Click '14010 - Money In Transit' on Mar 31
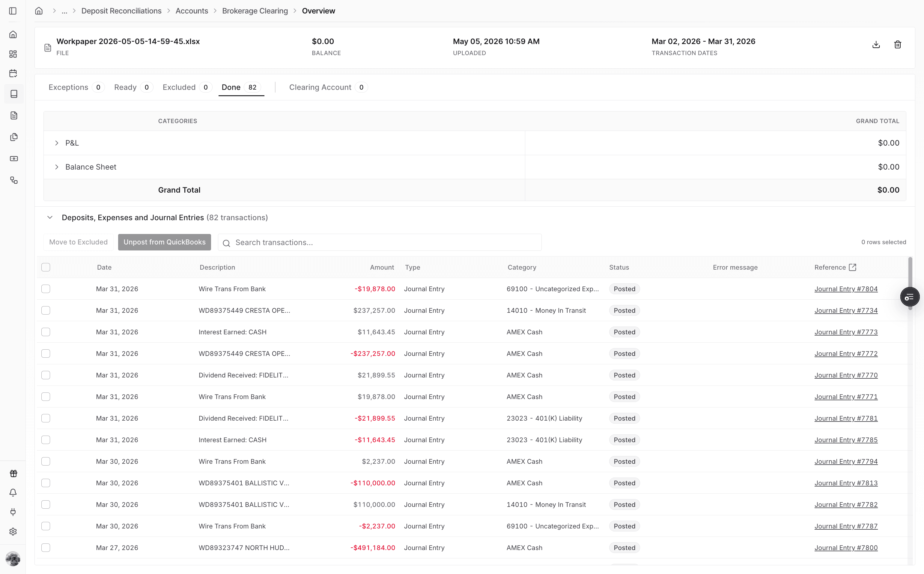The height and width of the screenshot is (574, 924). (x=546, y=311)
